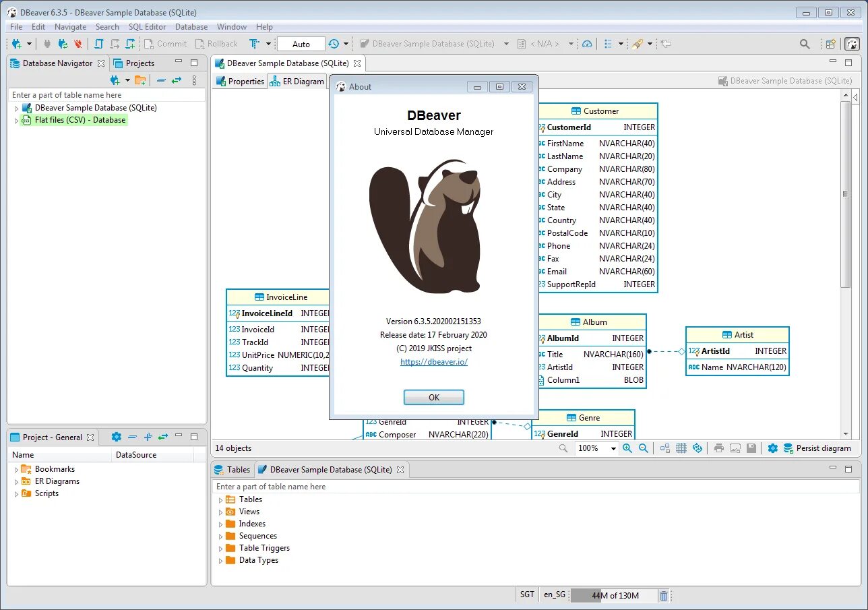Click the New Connection plug icon in main toolbar
Image resolution: width=868 pixels, height=610 pixels.
pos(17,44)
